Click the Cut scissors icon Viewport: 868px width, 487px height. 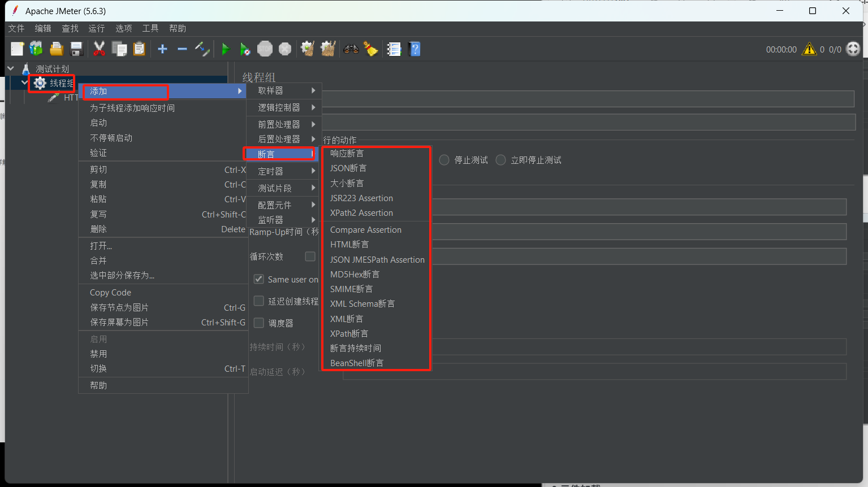[99, 49]
